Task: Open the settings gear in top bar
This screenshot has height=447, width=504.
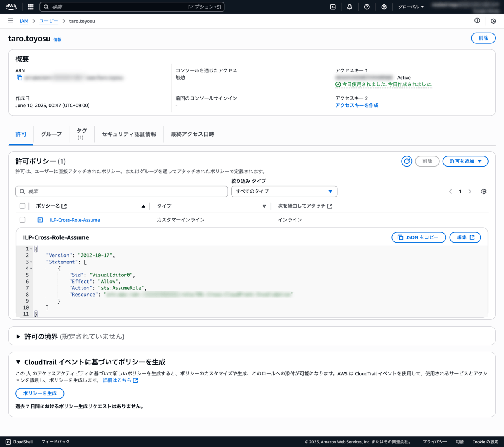Action: pyautogui.click(x=384, y=7)
